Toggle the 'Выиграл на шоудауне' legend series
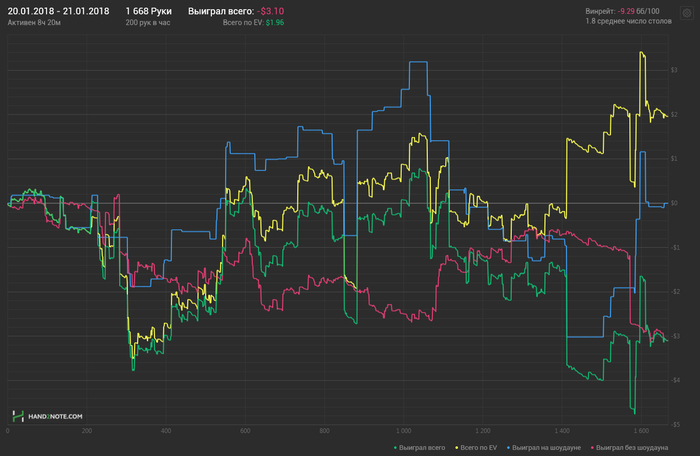This screenshot has width=700, height=456. coord(544,448)
